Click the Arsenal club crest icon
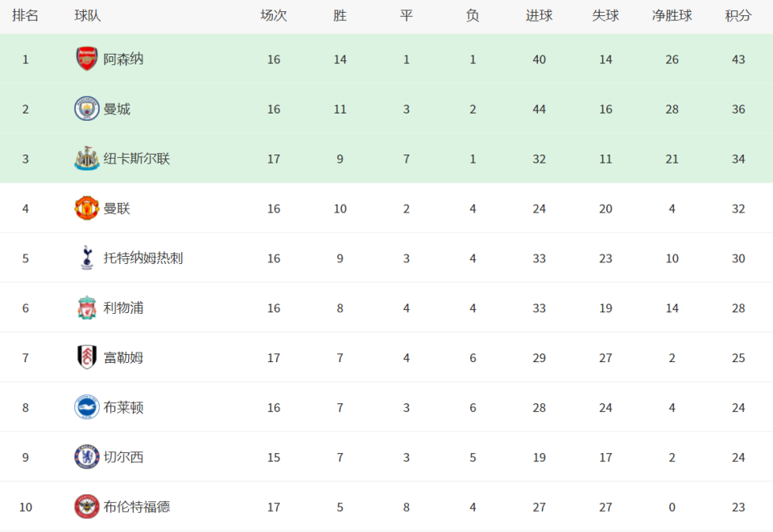The height and width of the screenshot is (532, 773). [x=87, y=59]
